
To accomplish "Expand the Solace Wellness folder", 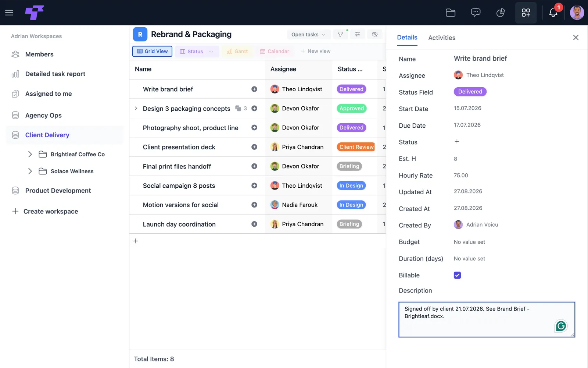I will click(x=30, y=171).
